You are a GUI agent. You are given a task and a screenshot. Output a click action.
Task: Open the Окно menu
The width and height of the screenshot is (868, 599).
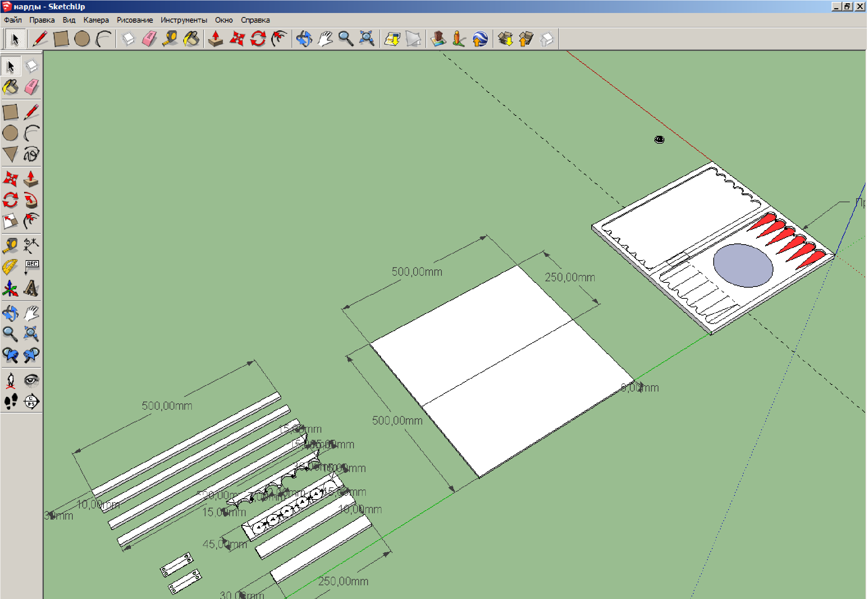pyautogui.click(x=224, y=20)
